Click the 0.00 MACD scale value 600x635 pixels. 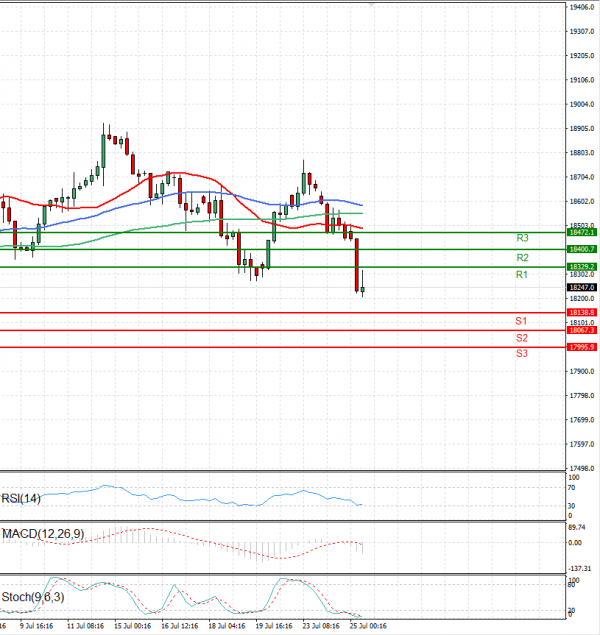tap(575, 543)
